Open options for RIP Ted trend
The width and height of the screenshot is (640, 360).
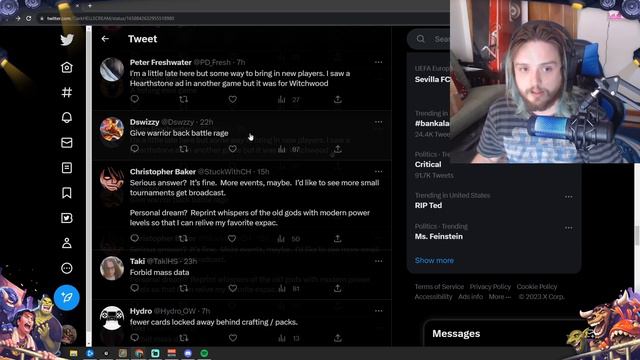[569, 196]
